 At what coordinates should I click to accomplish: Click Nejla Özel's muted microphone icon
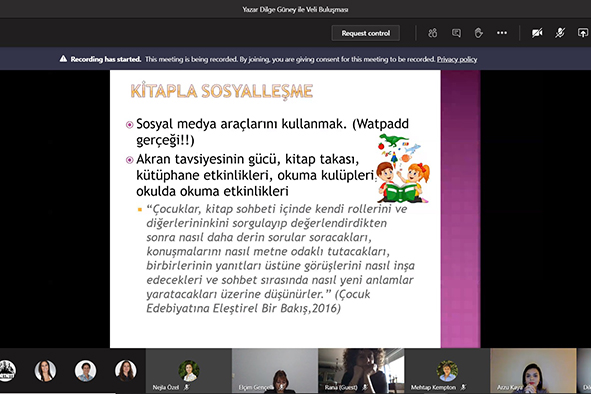(x=186, y=387)
